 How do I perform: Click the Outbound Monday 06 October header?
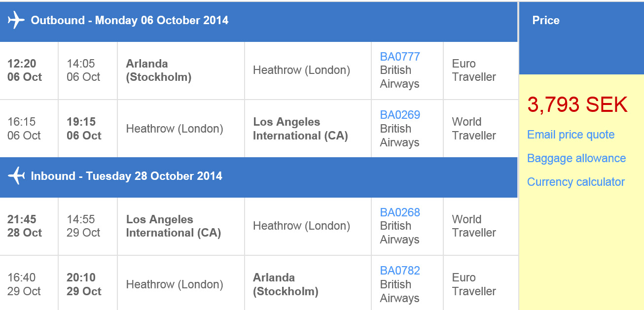pyautogui.click(x=129, y=20)
